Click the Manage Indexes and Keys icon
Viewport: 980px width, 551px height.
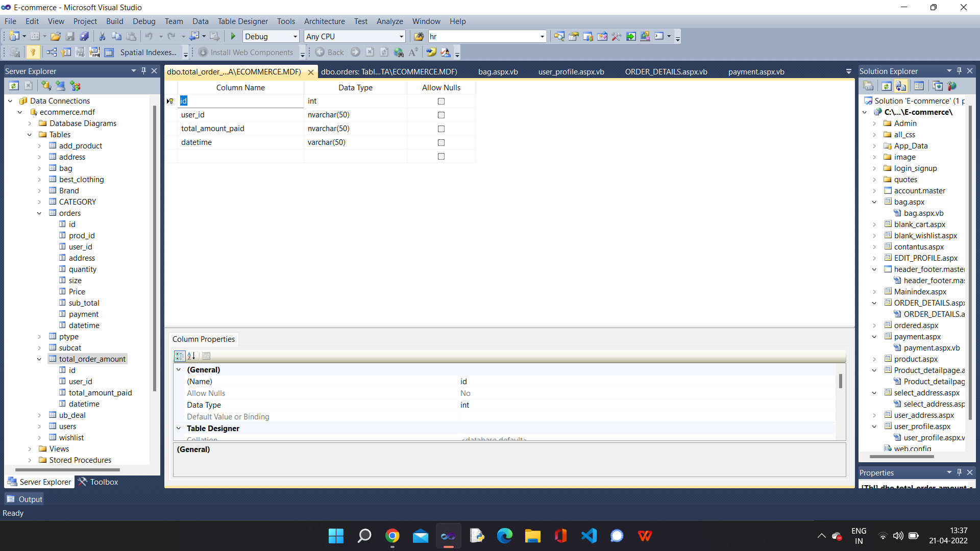point(66,52)
